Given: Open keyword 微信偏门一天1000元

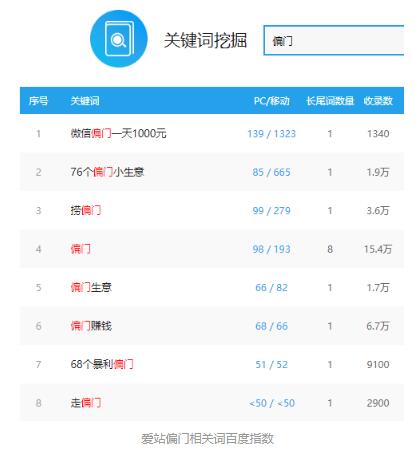Looking at the screenshot, I should (x=118, y=133).
